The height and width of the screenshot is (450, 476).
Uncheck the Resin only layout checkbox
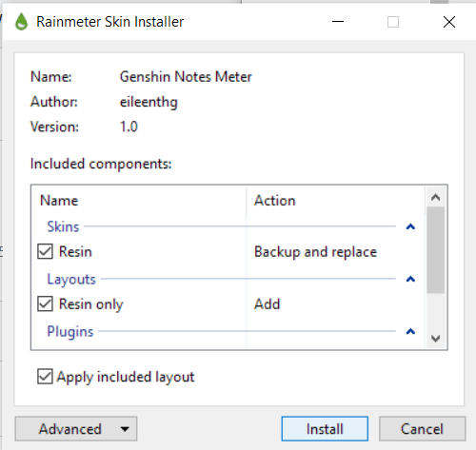tap(45, 303)
